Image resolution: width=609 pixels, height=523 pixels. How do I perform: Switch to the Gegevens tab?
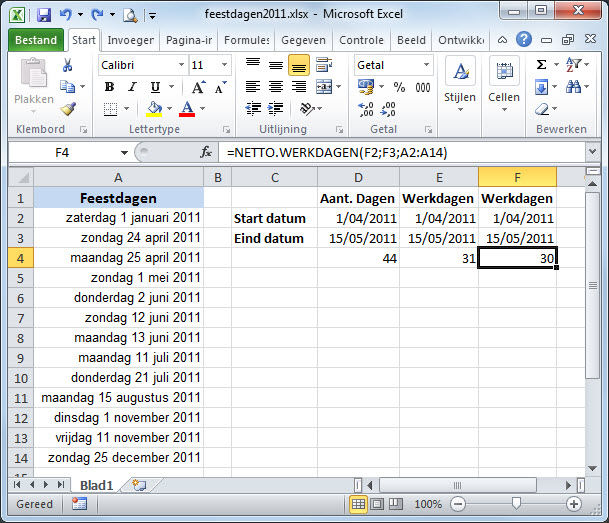(303, 40)
